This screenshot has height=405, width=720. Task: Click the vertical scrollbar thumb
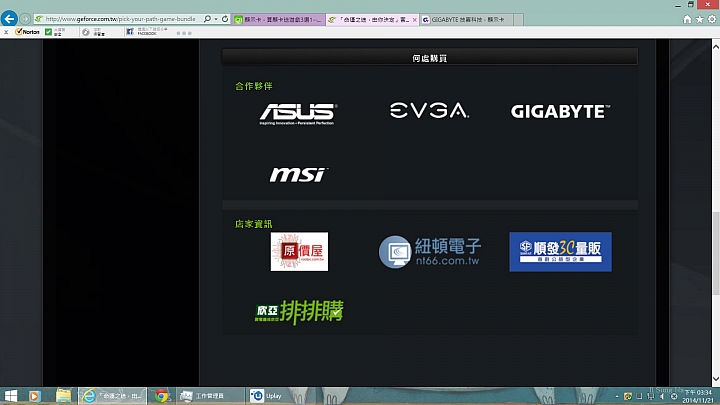pyautogui.click(x=715, y=253)
